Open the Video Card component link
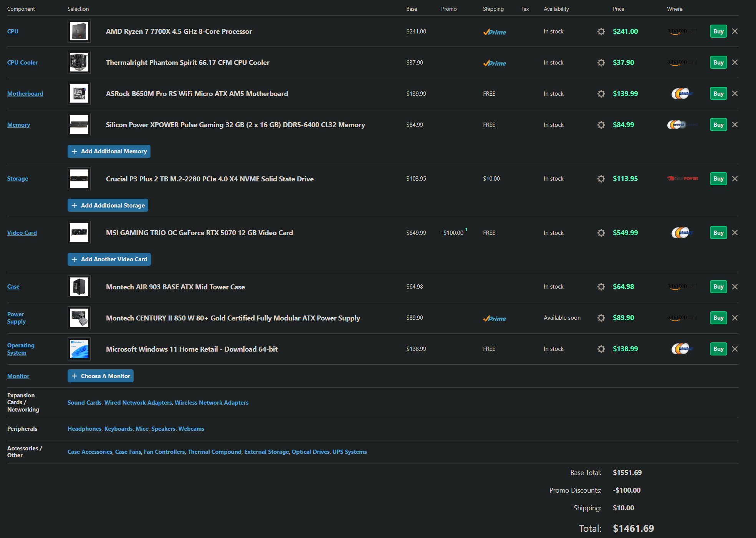The width and height of the screenshot is (756, 538). pyautogui.click(x=22, y=233)
